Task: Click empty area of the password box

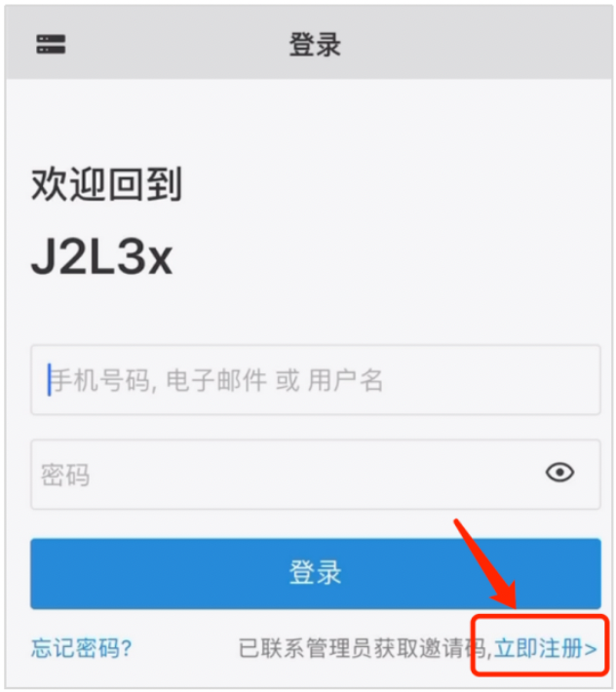Action: click(x=309, y=475)
